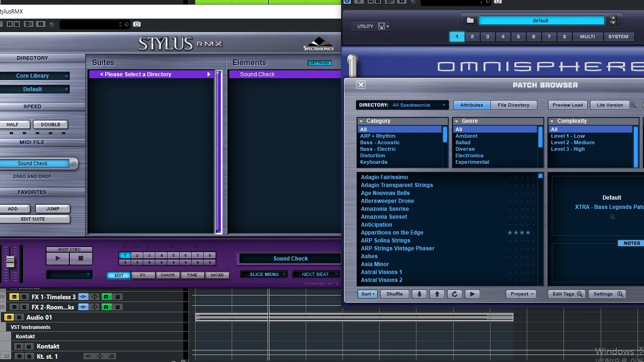This screenshot has width=644, height=362.
Task: Click the diamond-shaped icon on the FX 1-Timeless 3 track
Action: [95, 297]
